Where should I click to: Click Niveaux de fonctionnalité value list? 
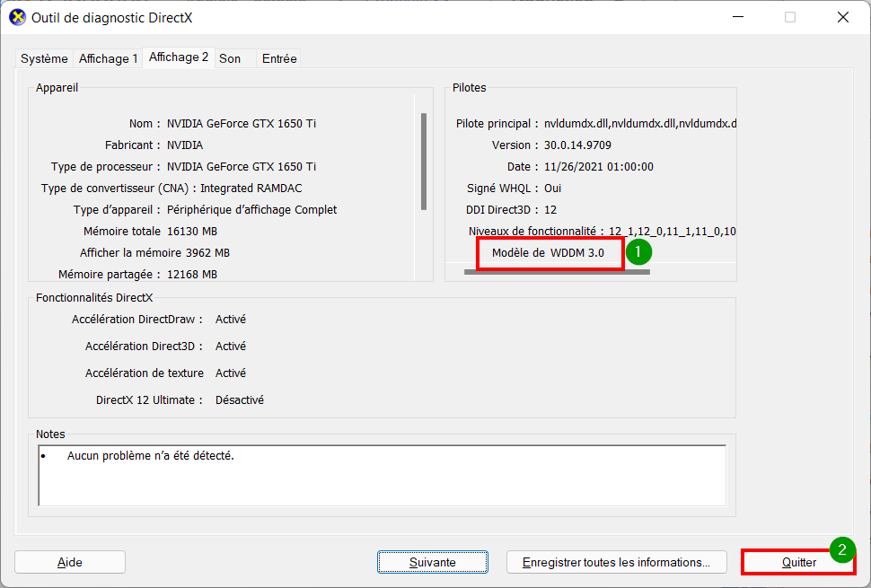pos(673,232)
